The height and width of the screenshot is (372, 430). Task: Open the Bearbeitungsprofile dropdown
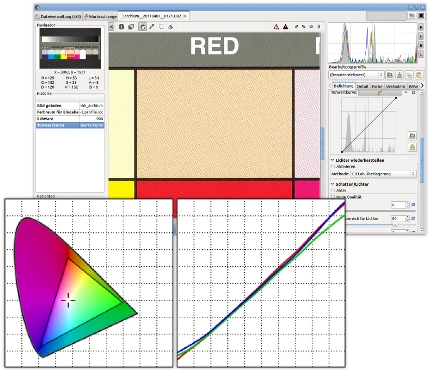click(356, 75)
